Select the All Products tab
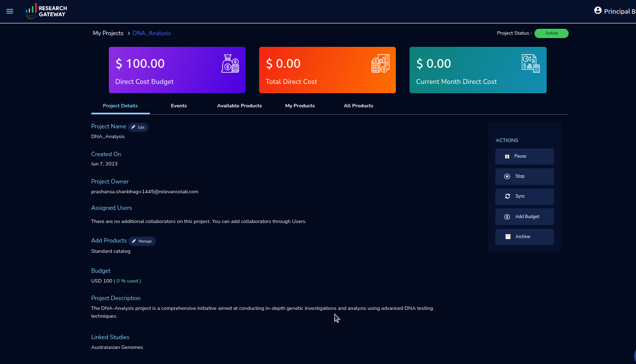This screenshot has width=636, height=364. tap(358, 105)
